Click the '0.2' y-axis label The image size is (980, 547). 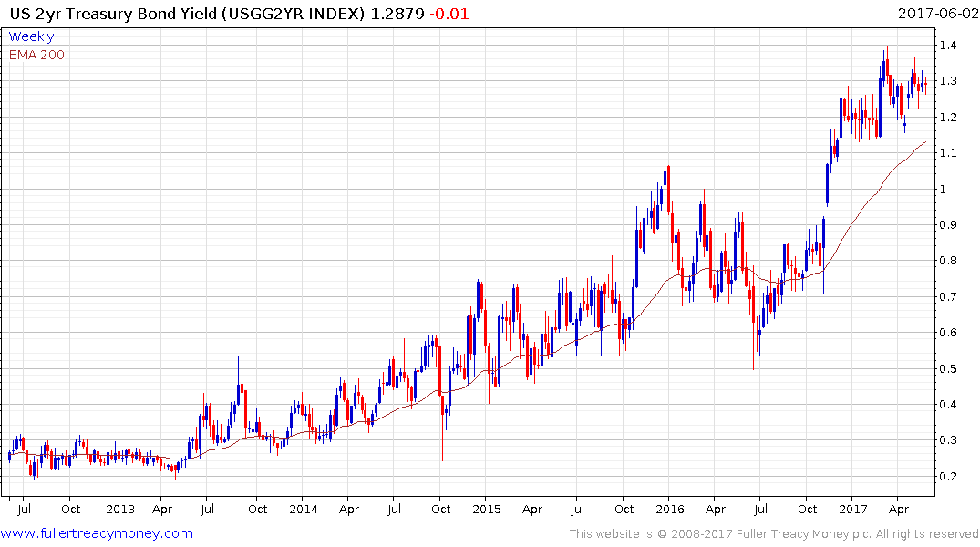tap(948, 477)
